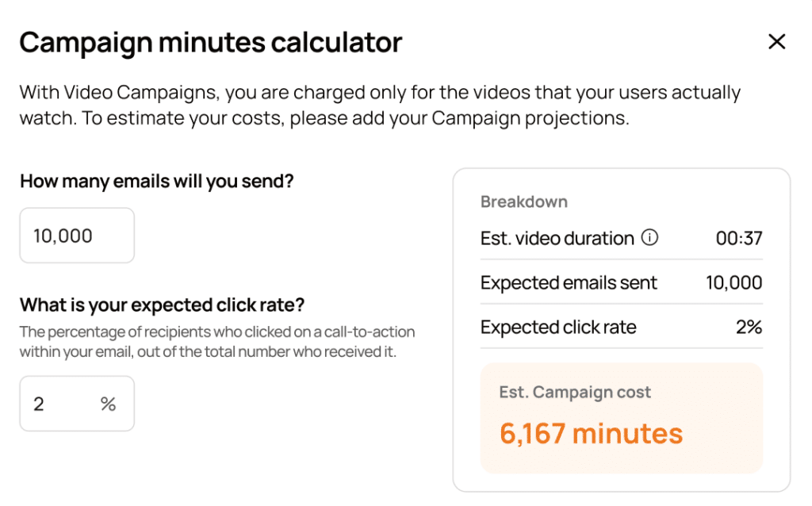Click the Expected click rate label in Breakdown
The image size is (812, 506).
(558, 328)
